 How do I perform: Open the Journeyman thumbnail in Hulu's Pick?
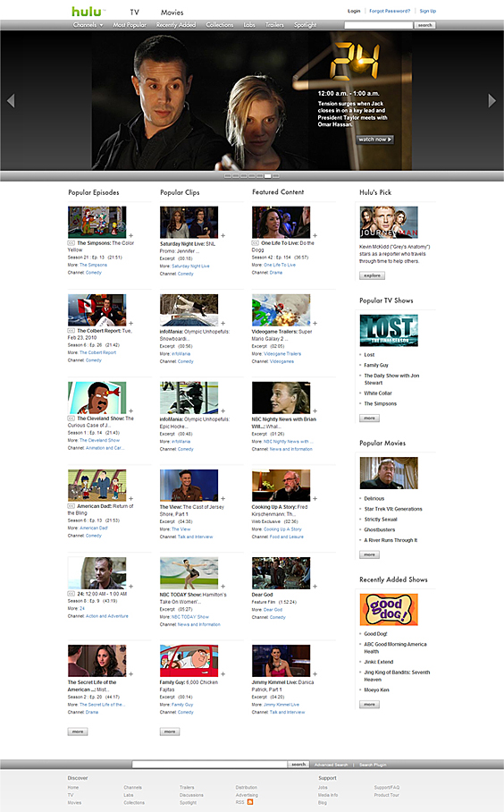coord(389,222)
